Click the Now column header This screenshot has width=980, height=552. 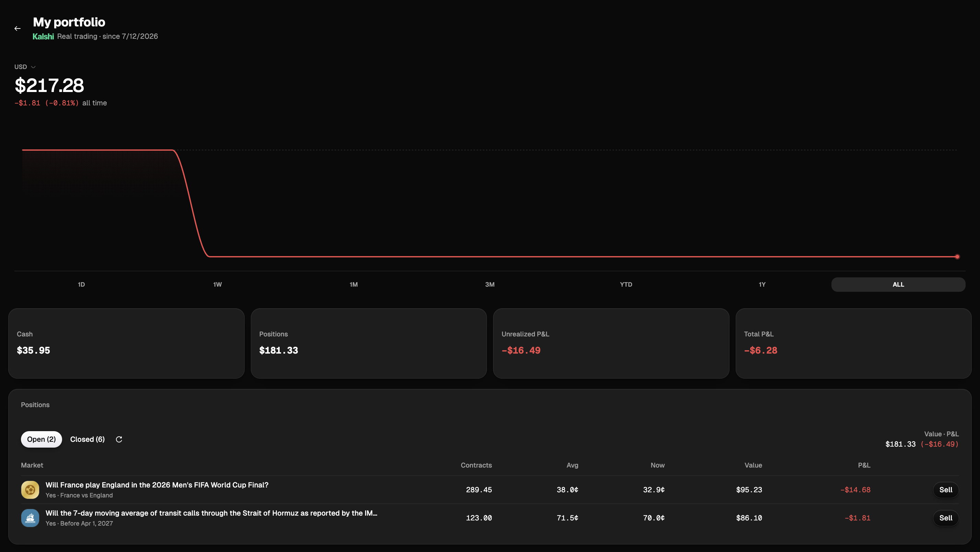tap(657, 465)
